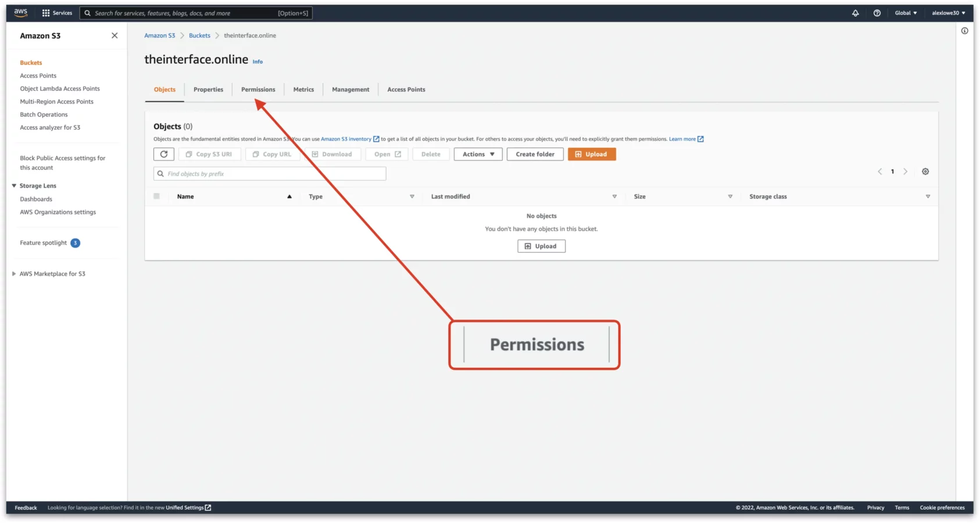Viewport: 980px width, 523px height.
Task: Click the top services search box
Action: [196, 13]
